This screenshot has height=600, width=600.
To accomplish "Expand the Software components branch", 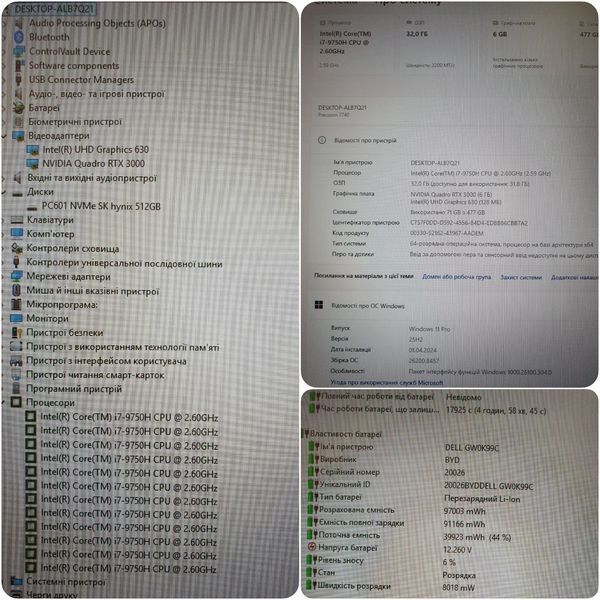I will 5,66.
